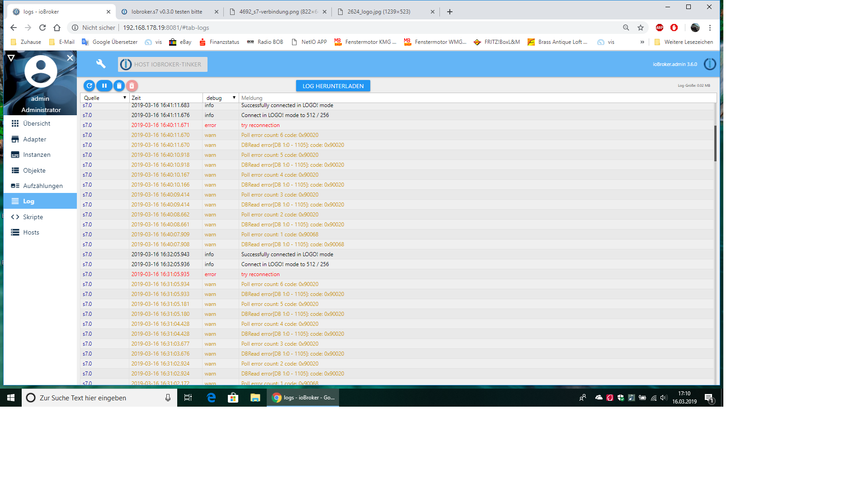868x488 pixels.
Task: Open wrench system settings icon
Action: (x=101, y=64)
